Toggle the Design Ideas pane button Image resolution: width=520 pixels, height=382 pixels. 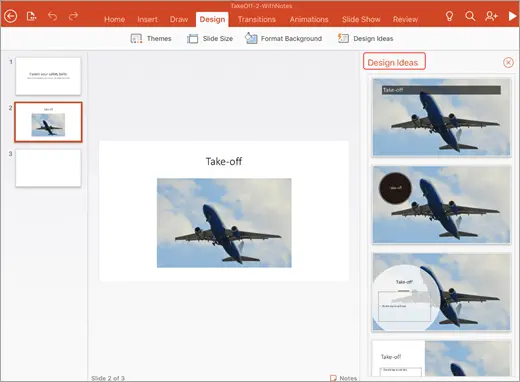point(365,39)
